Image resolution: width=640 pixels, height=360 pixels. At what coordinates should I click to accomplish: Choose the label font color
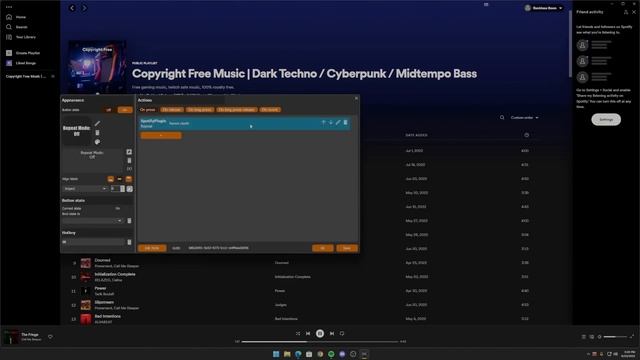pyautogui.click(x=129, y=189)
